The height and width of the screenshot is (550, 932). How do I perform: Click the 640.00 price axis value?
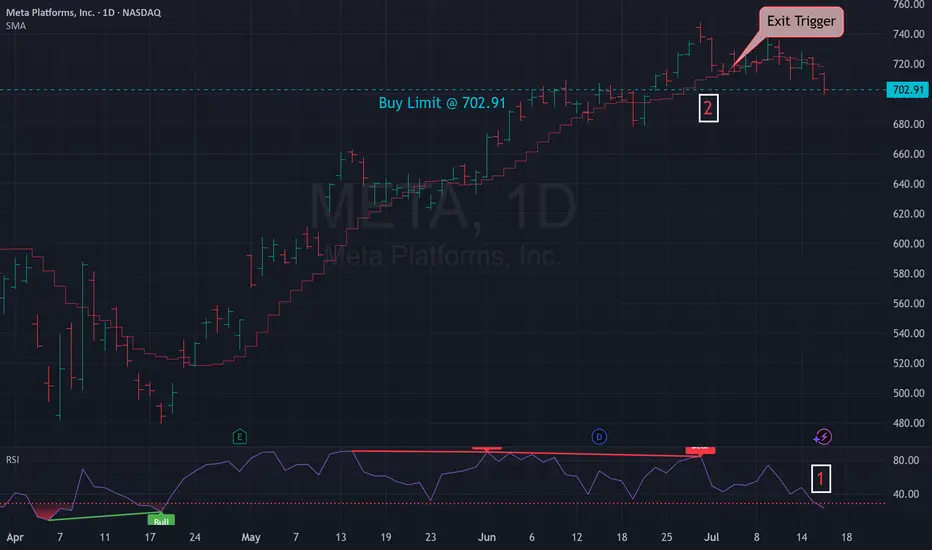[x=909, y=184]
